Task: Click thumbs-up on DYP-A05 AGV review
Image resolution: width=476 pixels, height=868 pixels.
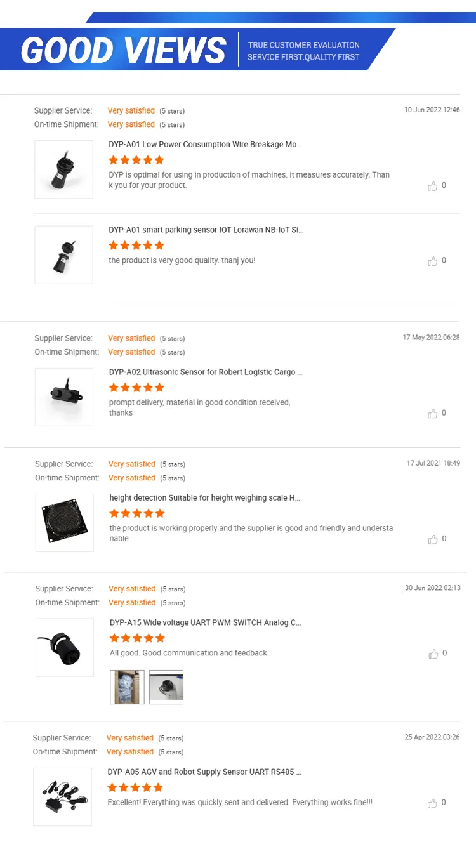Action: point(433,803)
